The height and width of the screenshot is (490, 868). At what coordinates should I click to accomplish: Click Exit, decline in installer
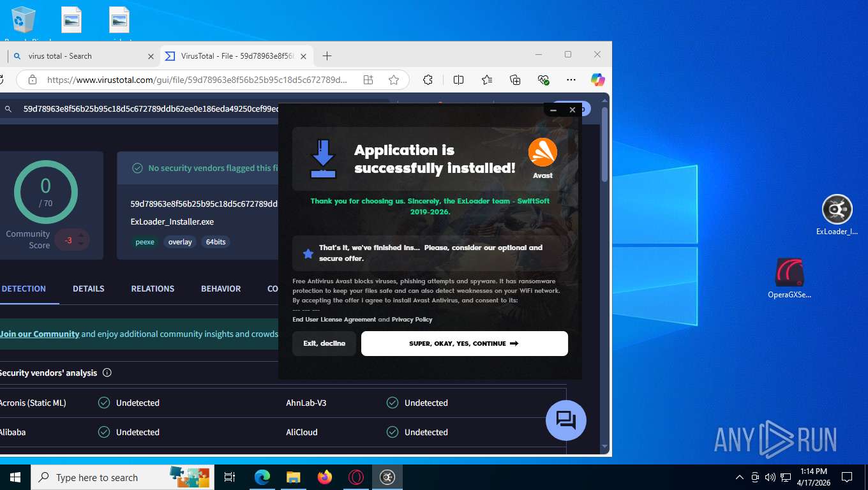click(324, 343)
